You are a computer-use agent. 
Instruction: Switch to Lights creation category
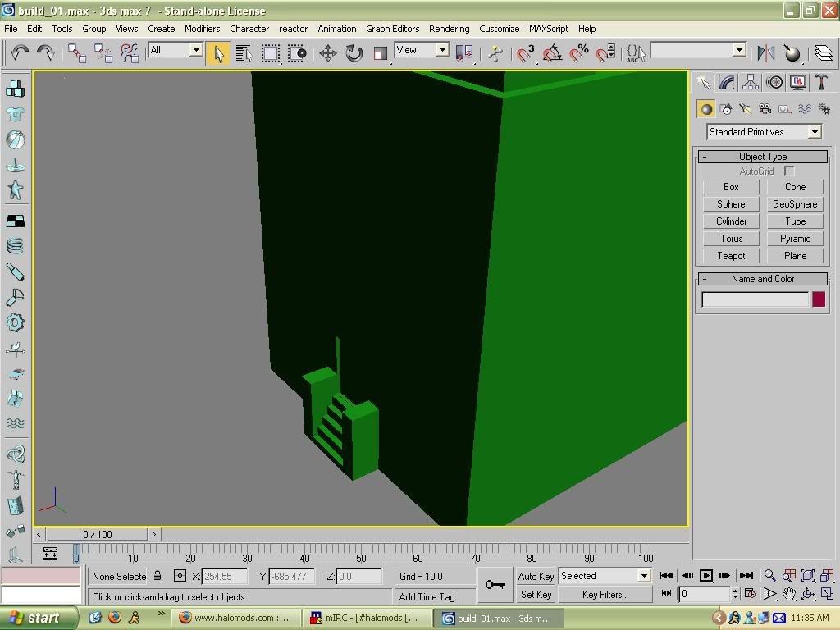tap(745, 109)
